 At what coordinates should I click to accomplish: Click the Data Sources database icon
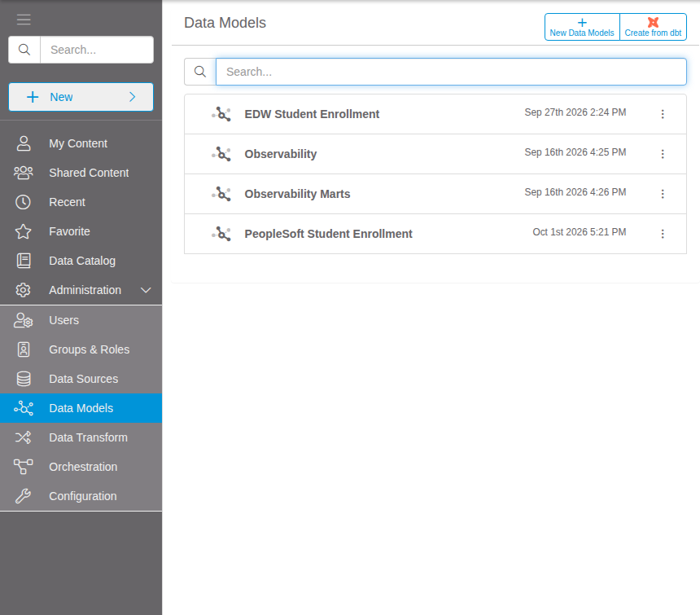click(x=24, y=379)
